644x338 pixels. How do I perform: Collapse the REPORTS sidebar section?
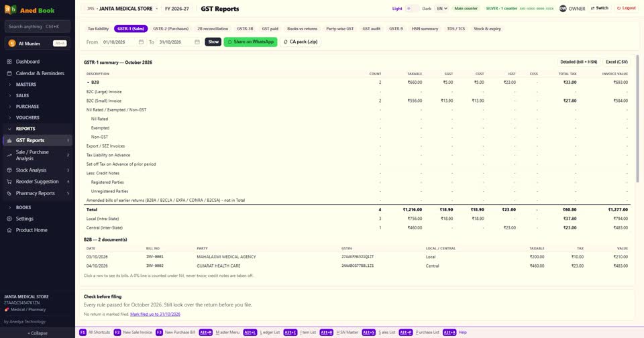click(38, 129)
